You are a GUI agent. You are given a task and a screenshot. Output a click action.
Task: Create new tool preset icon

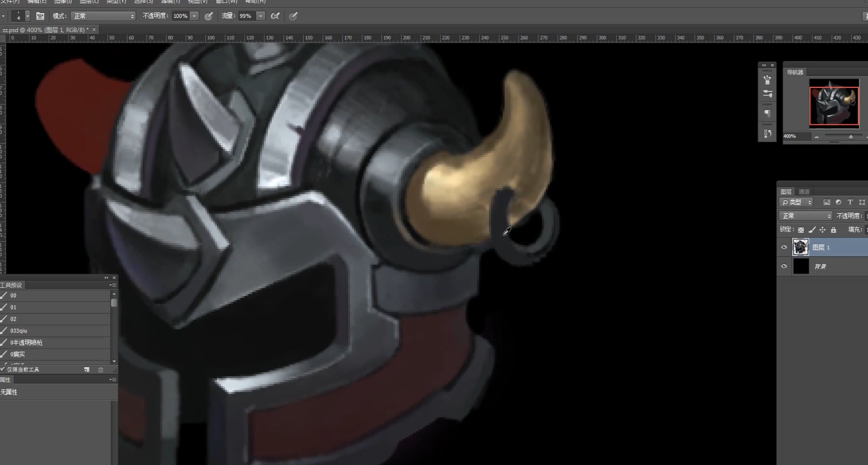tap(87, 369)
